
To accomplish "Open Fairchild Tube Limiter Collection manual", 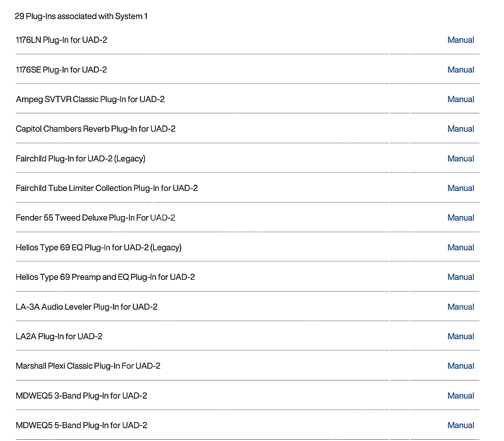I will [461, 188].
